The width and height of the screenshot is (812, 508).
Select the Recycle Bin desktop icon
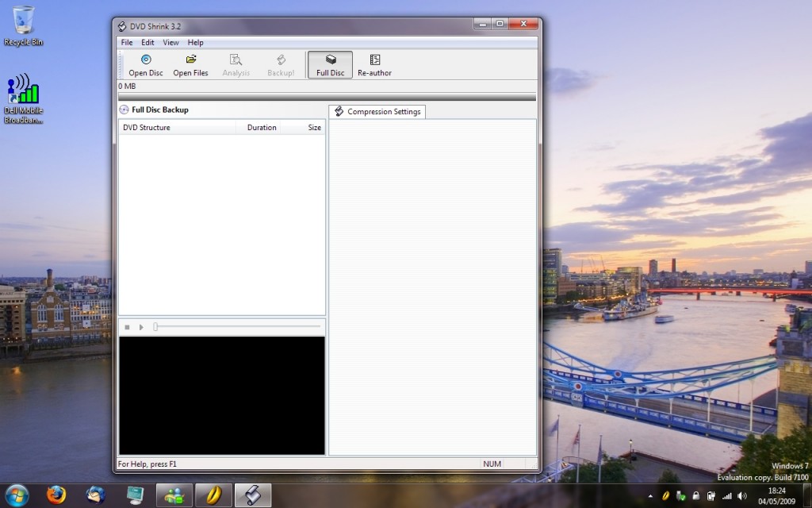[23, 26]
